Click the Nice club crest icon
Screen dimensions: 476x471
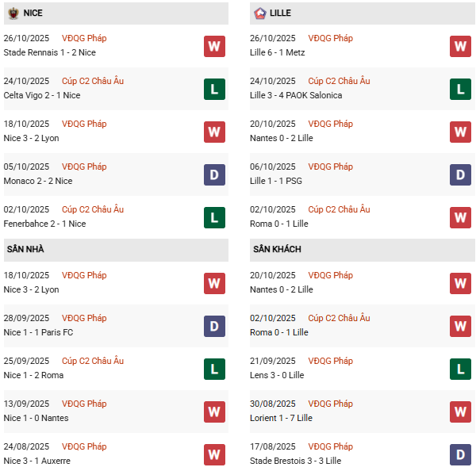click(x=13, y=13)
